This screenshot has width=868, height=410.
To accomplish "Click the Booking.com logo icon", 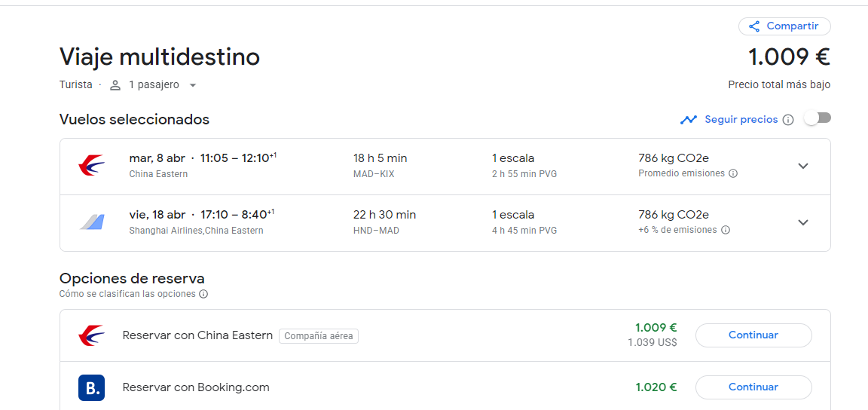I will pyautogui.click(x=91, y=387).
